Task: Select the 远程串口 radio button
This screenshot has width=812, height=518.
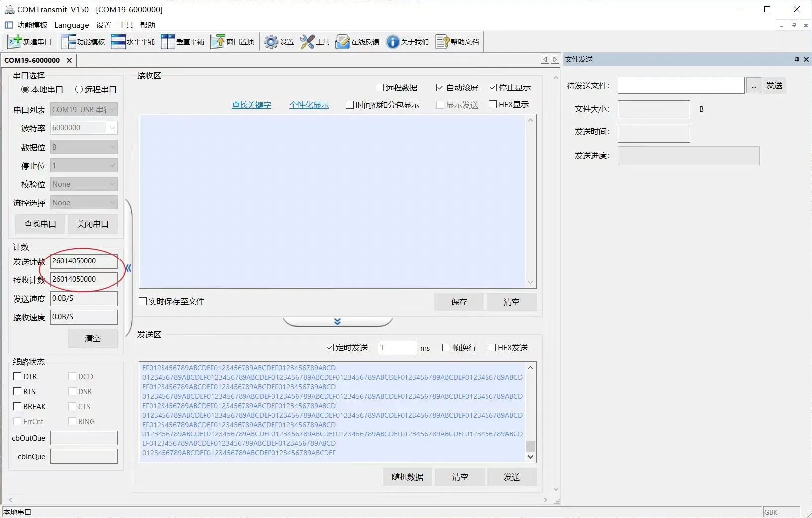Action: click(x=79, y=90)
